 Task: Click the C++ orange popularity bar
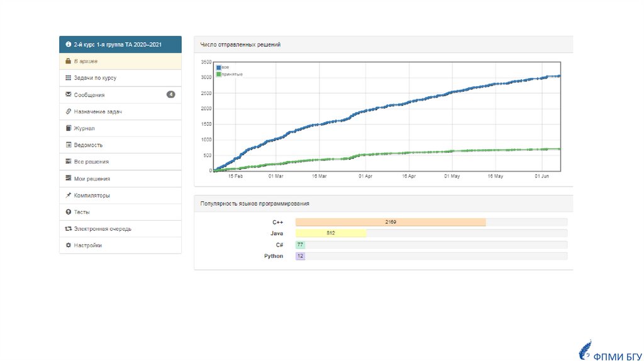[x=390, y=222]
